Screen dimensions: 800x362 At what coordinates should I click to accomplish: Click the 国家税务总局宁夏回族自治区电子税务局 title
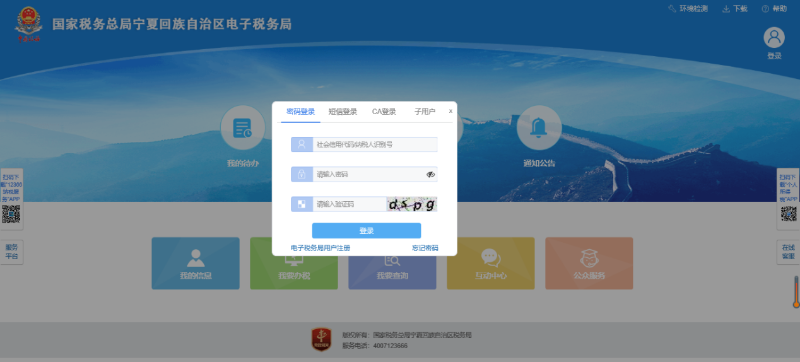pos(172,24)
